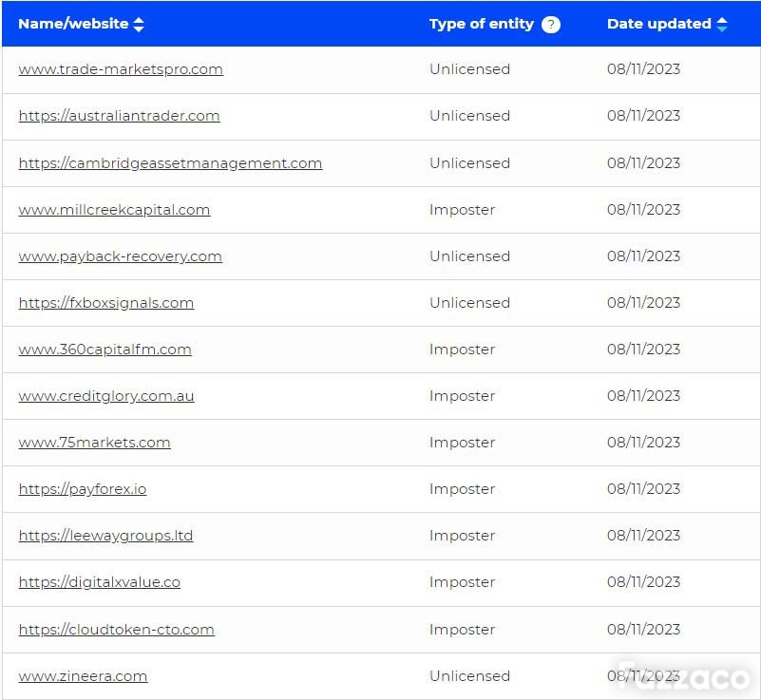761x700 pixels.
Task: Visit https://cambridgeassetmanagement.com link
Action: coord(170,163)
